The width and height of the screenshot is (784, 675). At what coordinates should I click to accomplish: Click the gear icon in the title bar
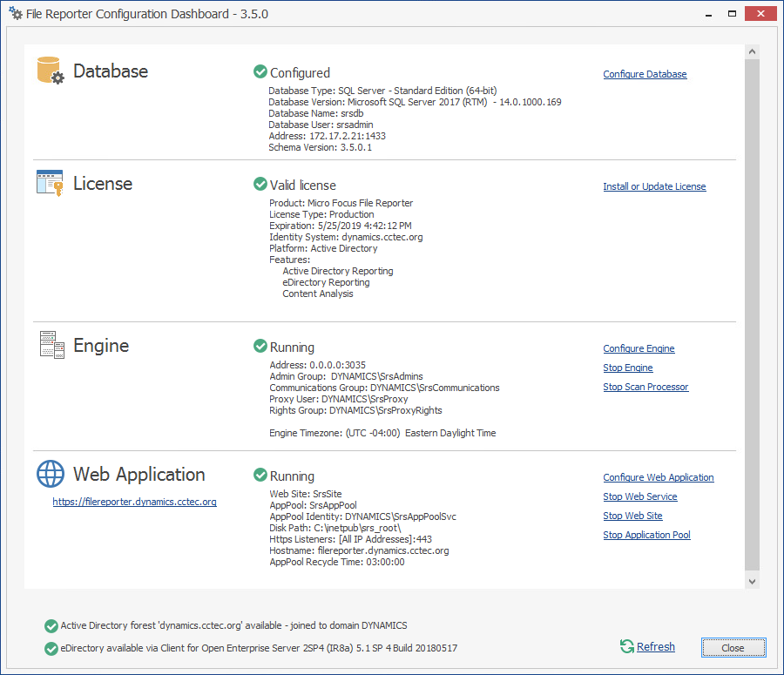pos(15,14)
